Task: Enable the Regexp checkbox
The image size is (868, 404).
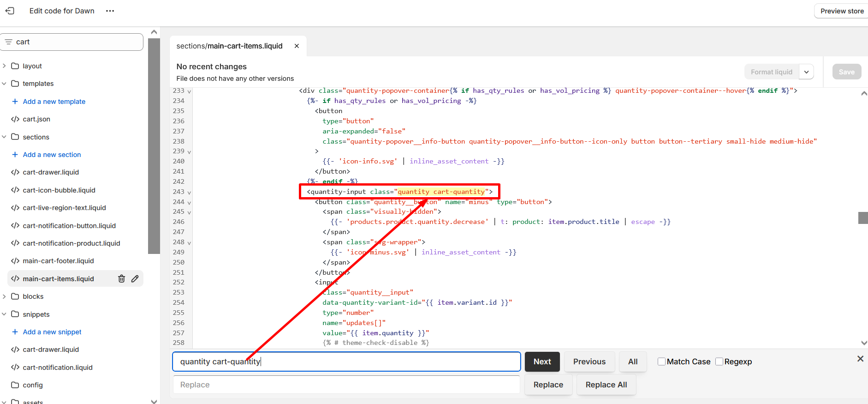Action: [719, 362]
